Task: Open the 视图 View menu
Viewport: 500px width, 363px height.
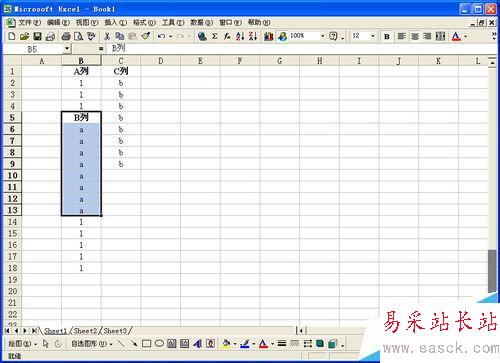Action: (x=87, y=22)
